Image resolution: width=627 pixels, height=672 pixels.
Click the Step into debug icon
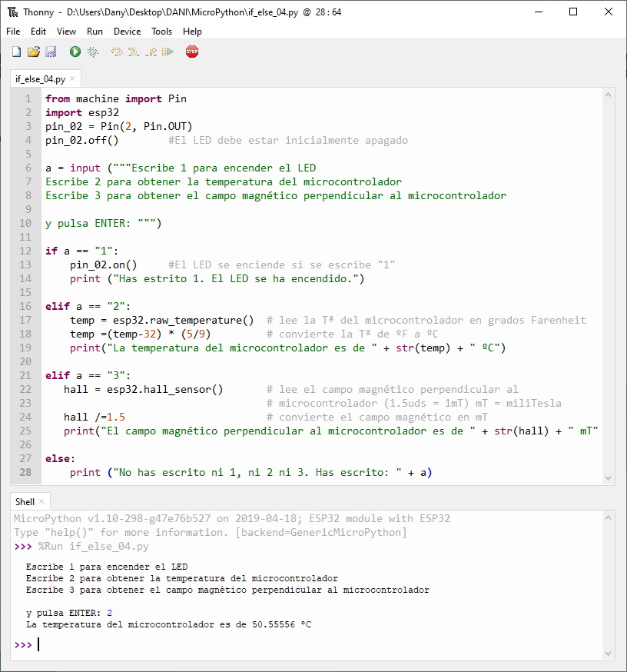pos(134,52)
